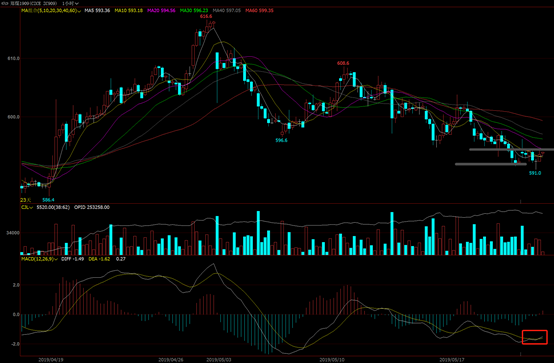The height and width of the screenshot is (363, 554).
Task: Click the 591.0 low price marker
Action: pos(535,173)
